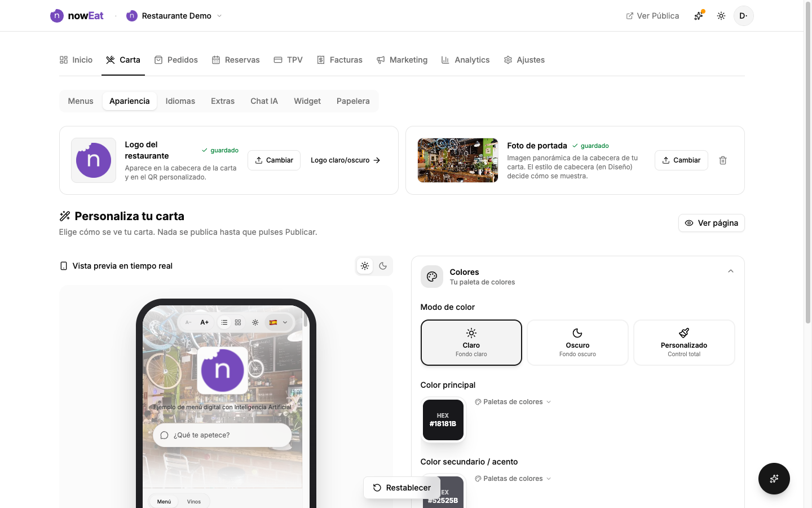
Task: Open language selector with Spanish flag
Action: (x=279, y=322)
